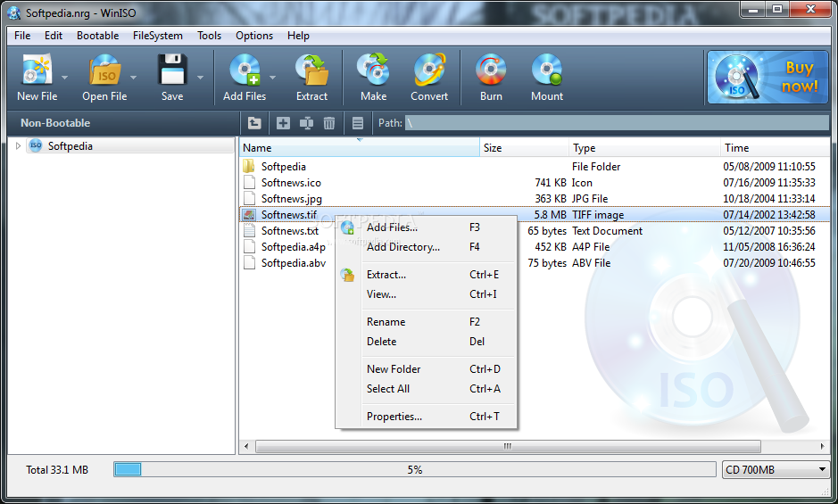Image resolution: width=838 pixels, height=504 pixels.
Task: Sort by the Type column header
Action: pos(644,148)
